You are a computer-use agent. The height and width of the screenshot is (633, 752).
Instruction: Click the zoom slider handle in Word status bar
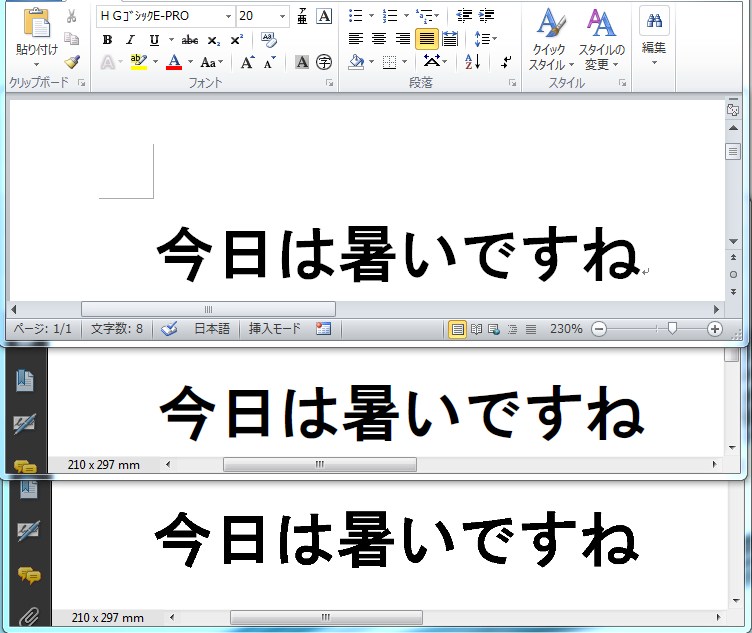(x=672, y=328)
